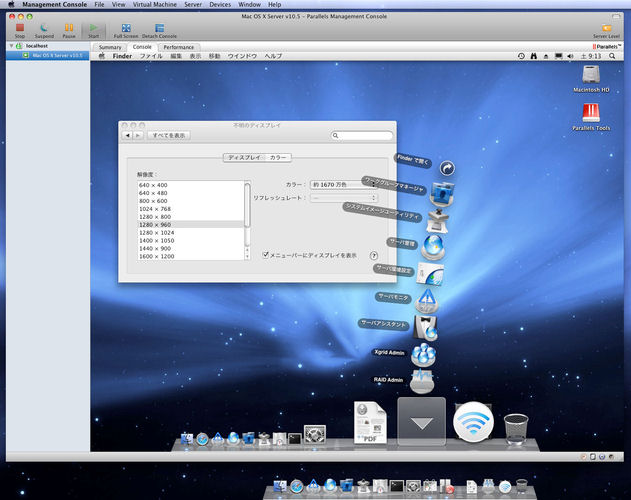This screenshot has width=631, height=500.
Task: Select resolution 1440 × 900
Action: pos(190,248)
